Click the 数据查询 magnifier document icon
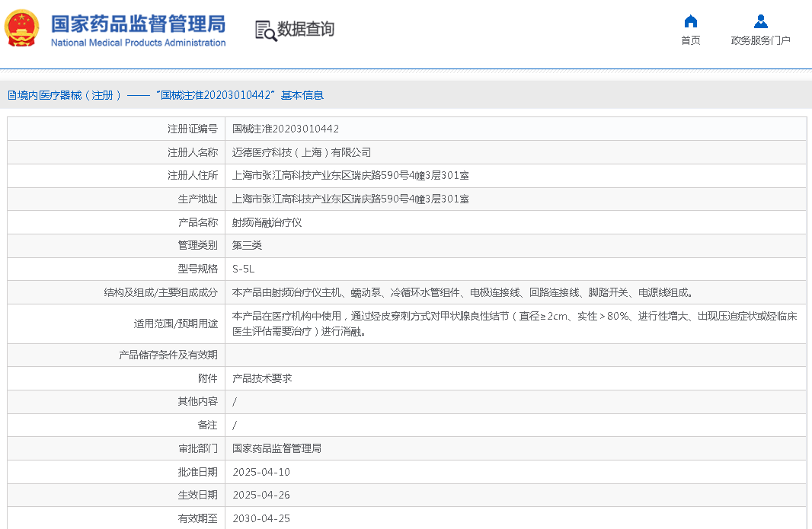Viewport: 812px width, 529px height. (265, 30)
